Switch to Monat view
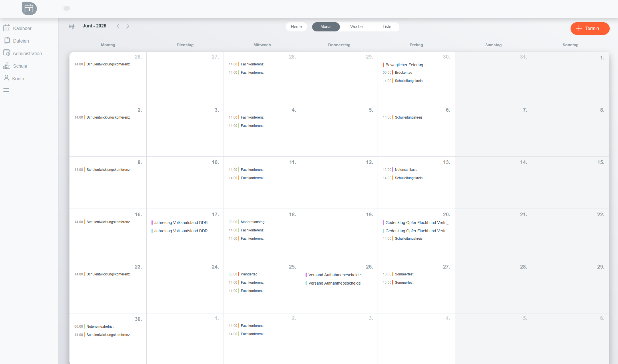Image resolution: width=618 pixels, height=364 pixels. point(326,27)
